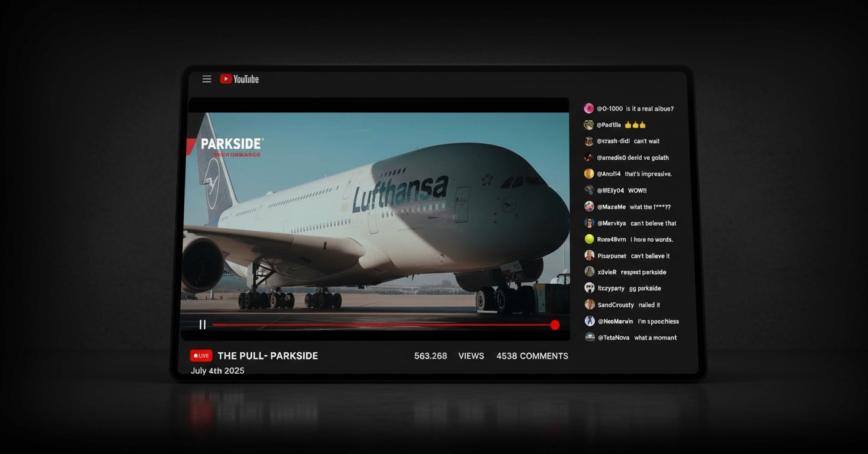Image resolution: width=868 pixels, height=454 pixels.
Task: Click the date July 4th 2025
Action: pyautogui.click(x=217, y=371)
